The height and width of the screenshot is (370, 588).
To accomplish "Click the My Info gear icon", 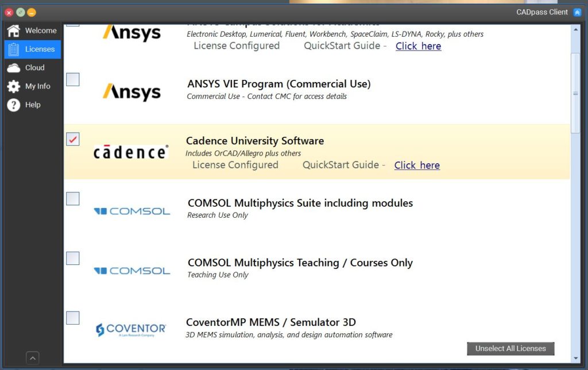I will click(x=13, y=86).
